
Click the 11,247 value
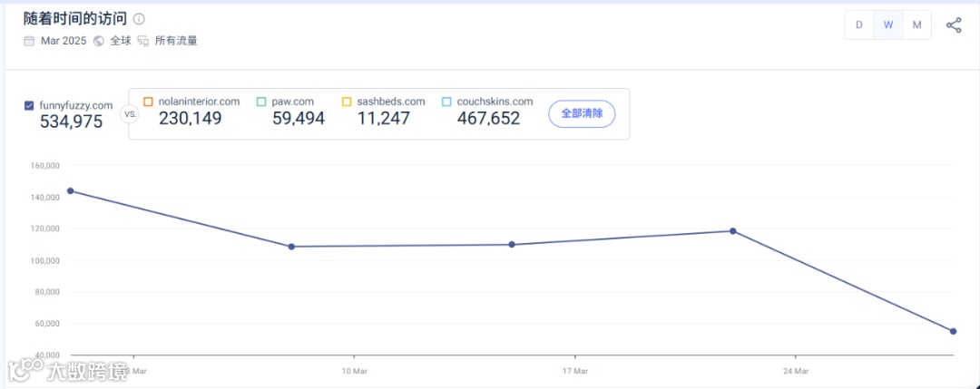(x=384, y=118)
